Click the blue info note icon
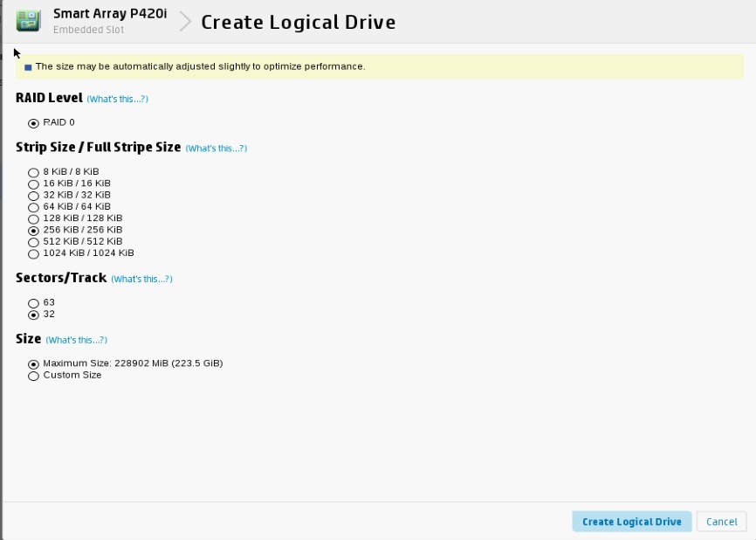The width and height of the screenshot is (756, 540). pos(28,67)
